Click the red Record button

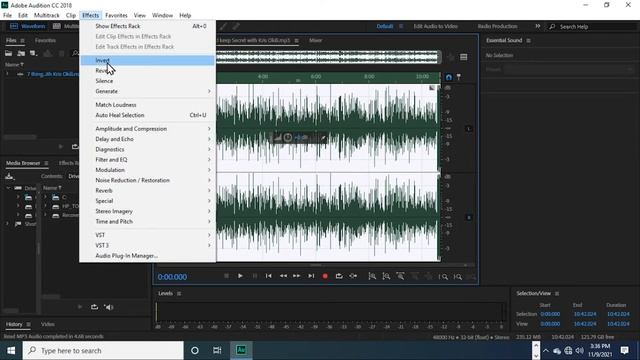325,276
